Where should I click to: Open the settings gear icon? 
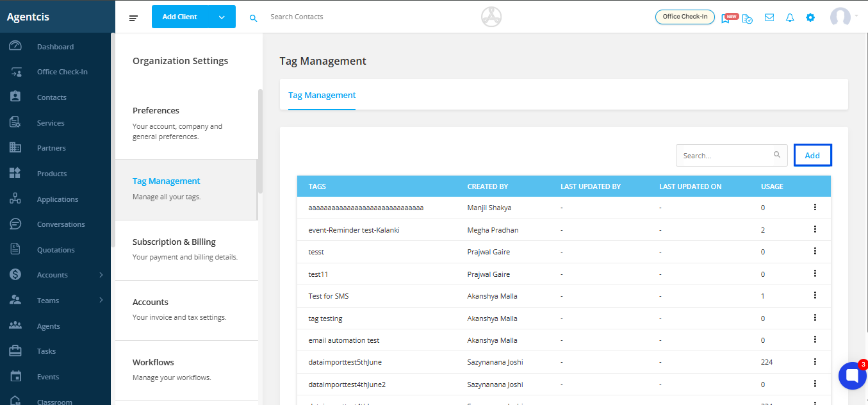(x=810, y=17)
